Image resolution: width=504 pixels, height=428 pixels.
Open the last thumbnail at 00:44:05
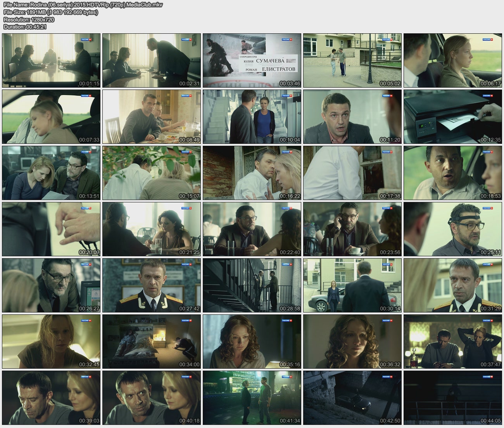(452, 398)
